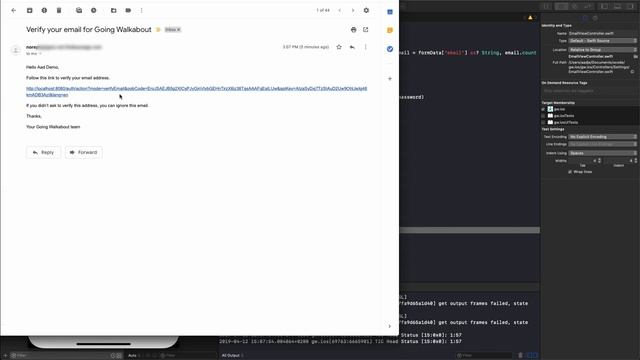Remove the Inbox label from the subject
640x360 pixels.
(178, 29)
